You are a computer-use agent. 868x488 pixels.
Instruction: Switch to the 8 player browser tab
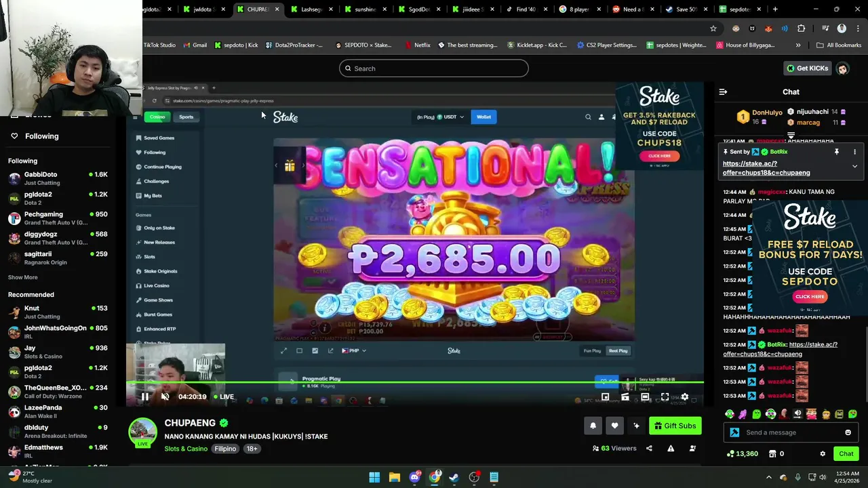point(578,9)
